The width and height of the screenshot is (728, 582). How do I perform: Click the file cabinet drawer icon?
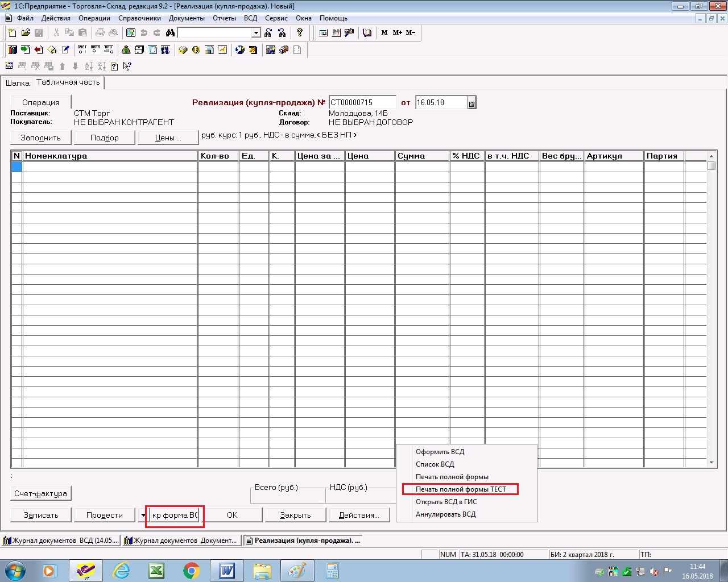point(139,50)
